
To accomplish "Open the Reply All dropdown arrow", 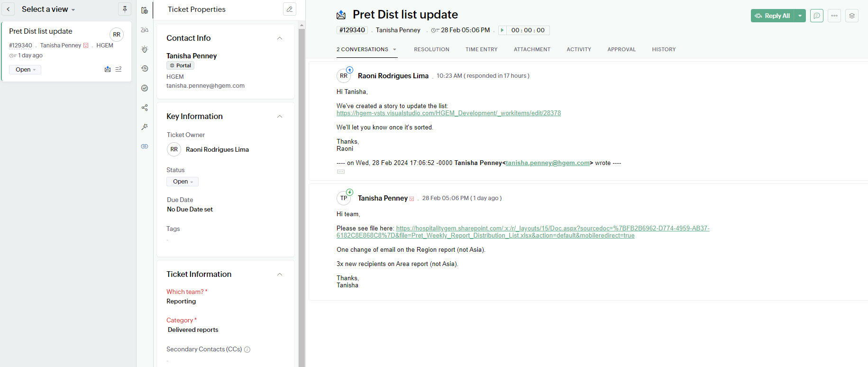I will pyautogui.click(x=800, y=16).
